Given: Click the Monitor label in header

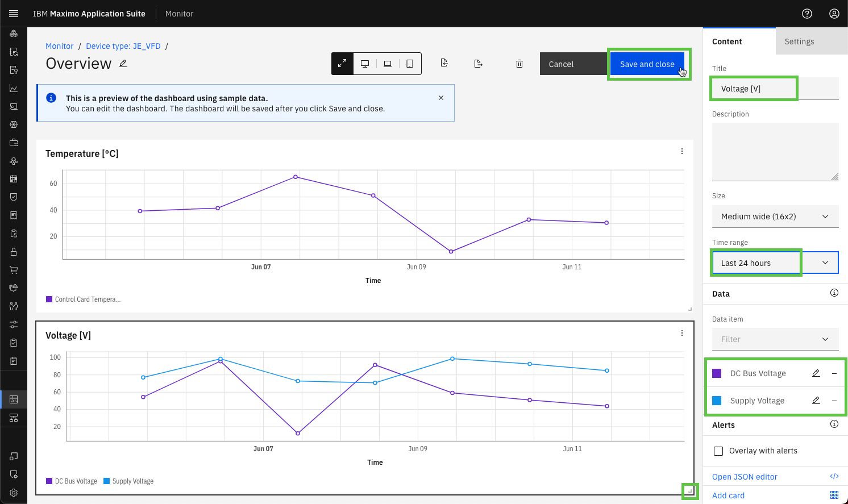Looking at the screenshot, I should [179, 14].
